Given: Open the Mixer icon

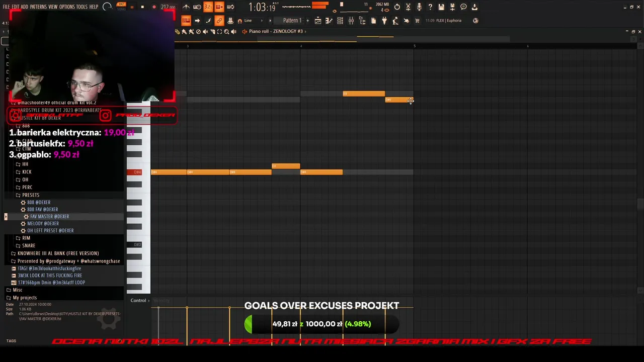Looking at the screenshot, I should (351, 21).
